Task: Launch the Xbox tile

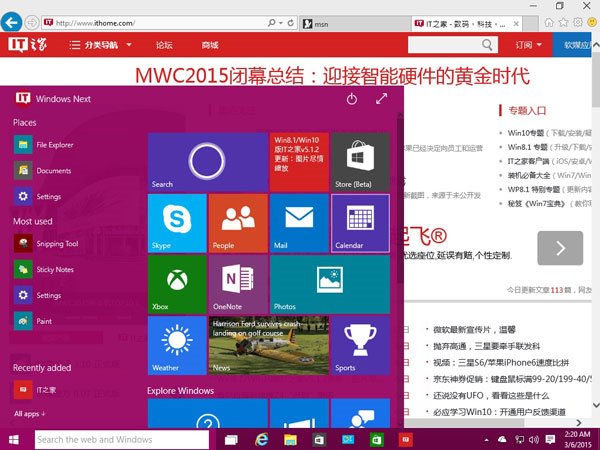Action: 177,284
